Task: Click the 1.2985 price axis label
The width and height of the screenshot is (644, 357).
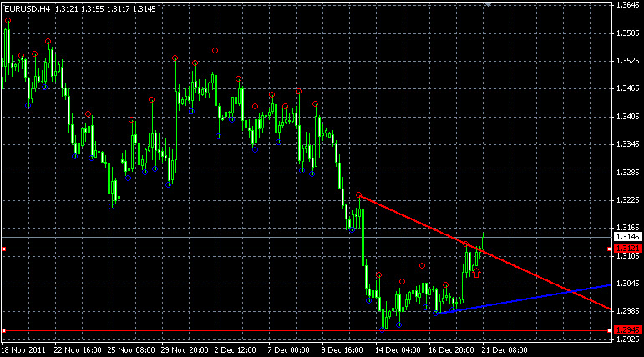Action: point(628,311)
